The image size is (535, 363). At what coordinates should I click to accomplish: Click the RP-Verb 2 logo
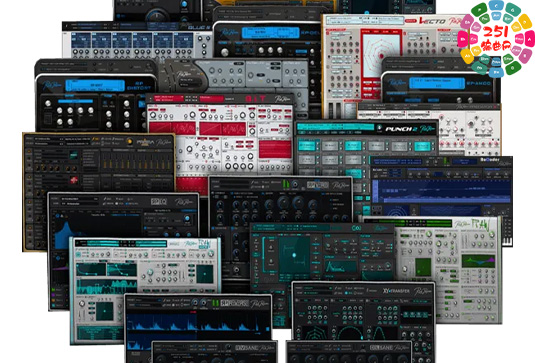point(317,185)
